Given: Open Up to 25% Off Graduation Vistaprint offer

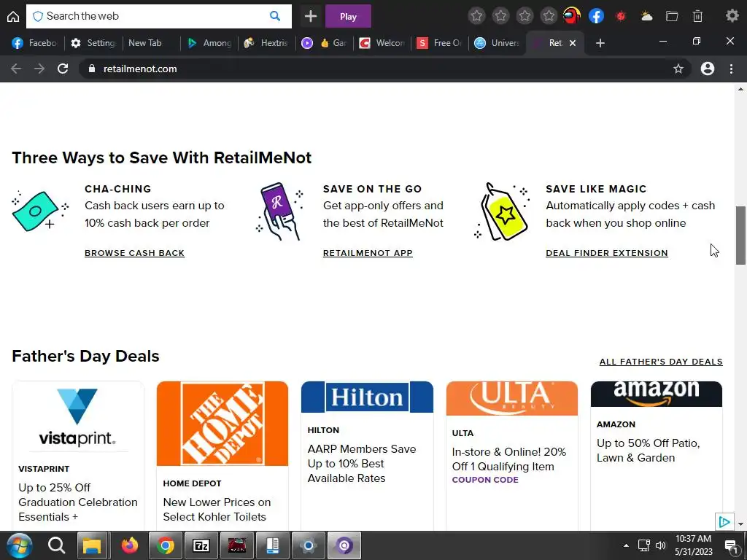Looking at the screenshot, I should click(x=77, y=502).
